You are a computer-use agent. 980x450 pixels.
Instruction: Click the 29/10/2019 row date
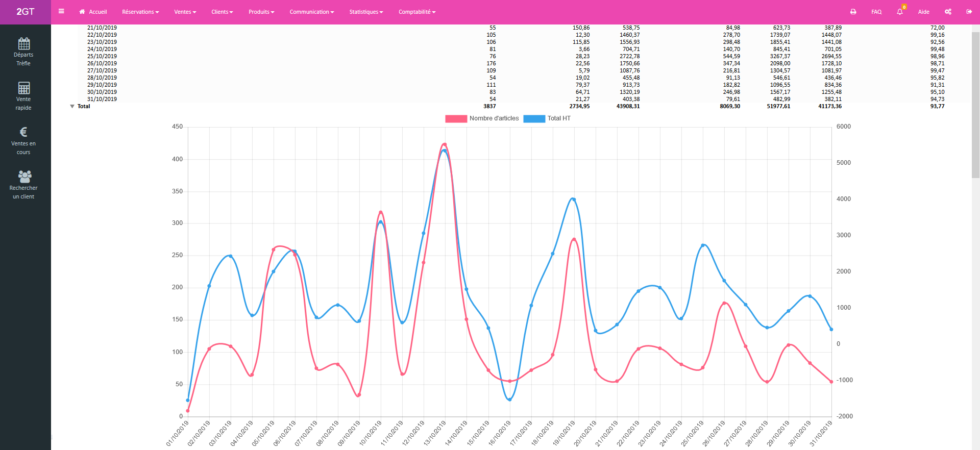click(x=102, y=85)
